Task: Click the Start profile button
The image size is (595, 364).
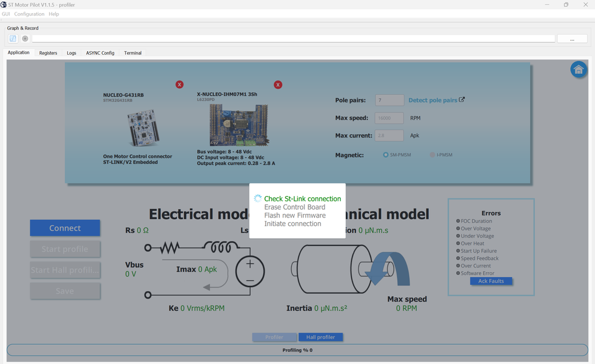Action: point(65,249)
